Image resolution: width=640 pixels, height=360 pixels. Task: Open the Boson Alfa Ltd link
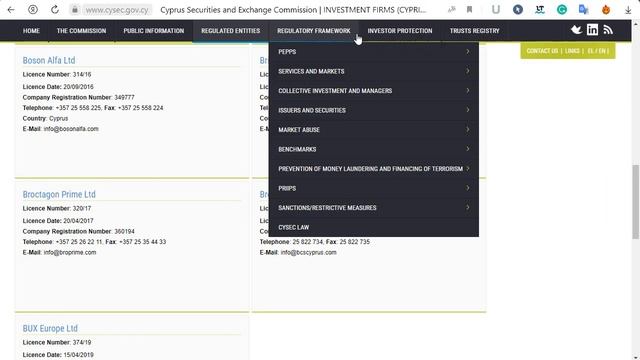49,60
